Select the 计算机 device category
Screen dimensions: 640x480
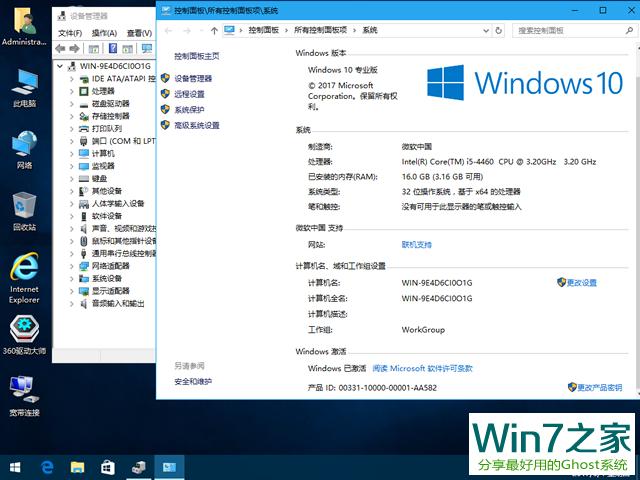[103, 153]
